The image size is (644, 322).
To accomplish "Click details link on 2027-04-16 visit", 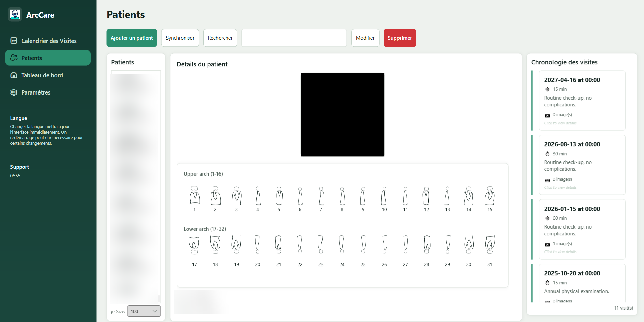I will [560, 123].
